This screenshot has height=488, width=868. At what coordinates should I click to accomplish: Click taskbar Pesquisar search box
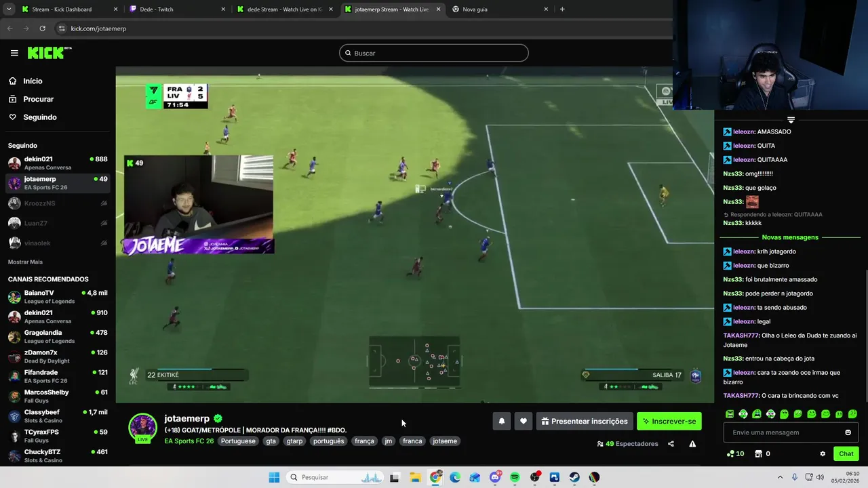[335, 477]
